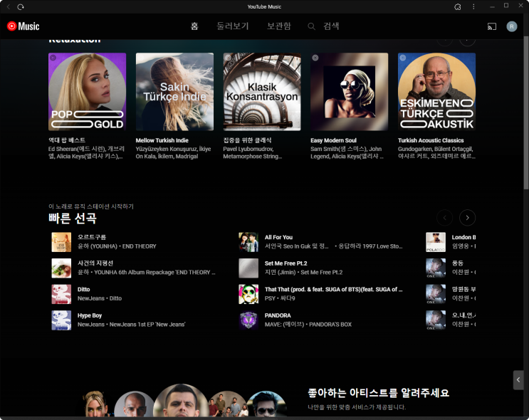This screenshot has height=420, width=529.
Task: Click the 빠른 선곡 section heading
Action: 72,218
